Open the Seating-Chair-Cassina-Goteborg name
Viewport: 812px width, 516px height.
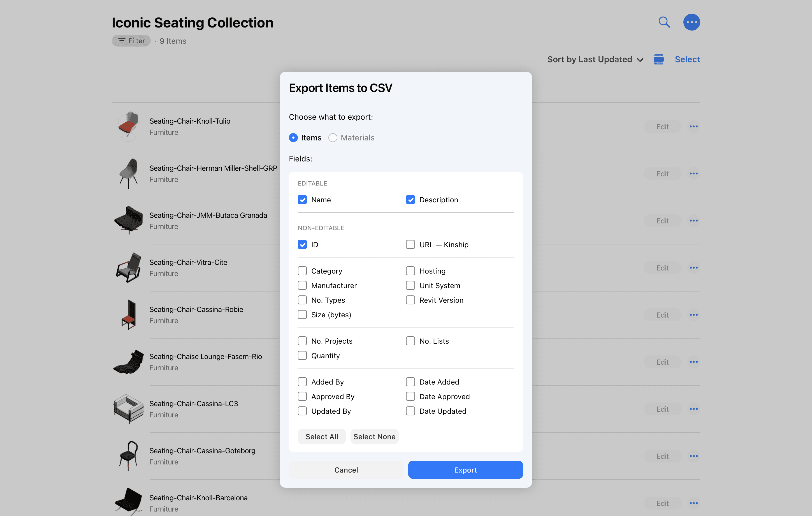coord(202,451)
